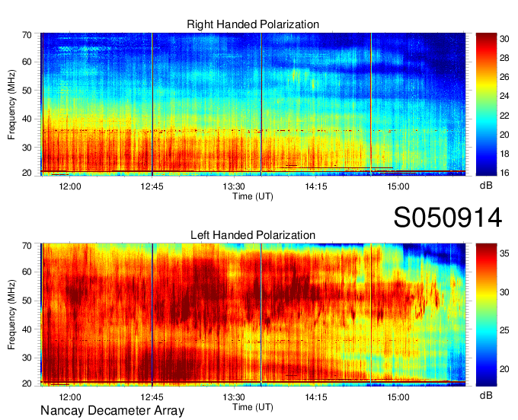Click the 'Time (UT)' label under top plot
Viewport: 518px width, 420px height.
(x=253, y=196)
